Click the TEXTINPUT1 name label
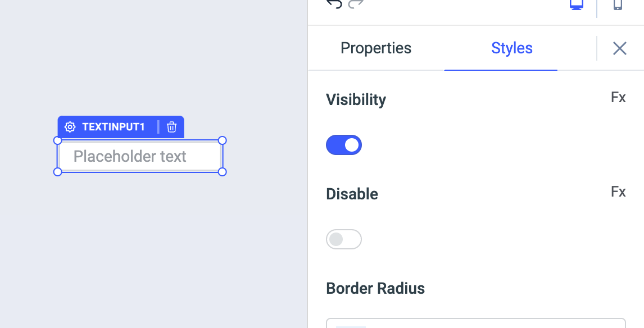The image size is (644, 328). tap(115, 126)
